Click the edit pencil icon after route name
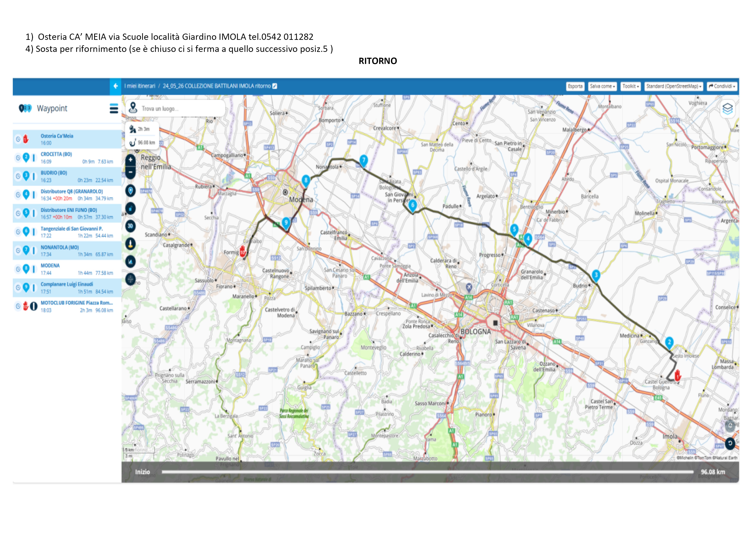This screenshot has height=534, width=756. pyautogui.click(x=275, y=86)
